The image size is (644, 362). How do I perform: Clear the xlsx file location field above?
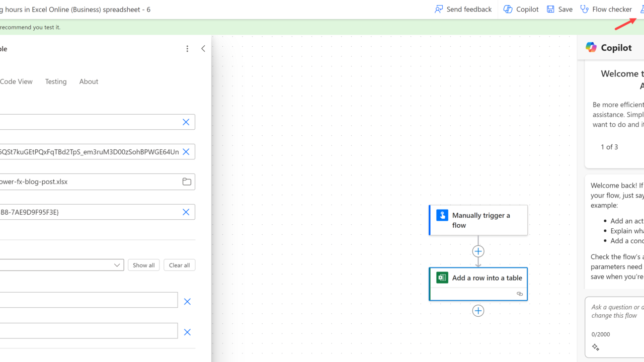(186, 152)
